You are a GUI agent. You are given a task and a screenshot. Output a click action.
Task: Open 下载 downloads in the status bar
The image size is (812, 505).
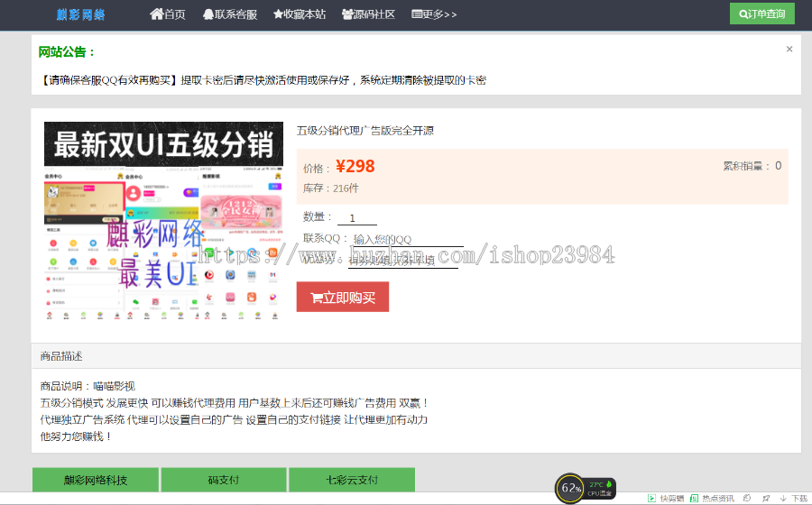coord(794,499)
